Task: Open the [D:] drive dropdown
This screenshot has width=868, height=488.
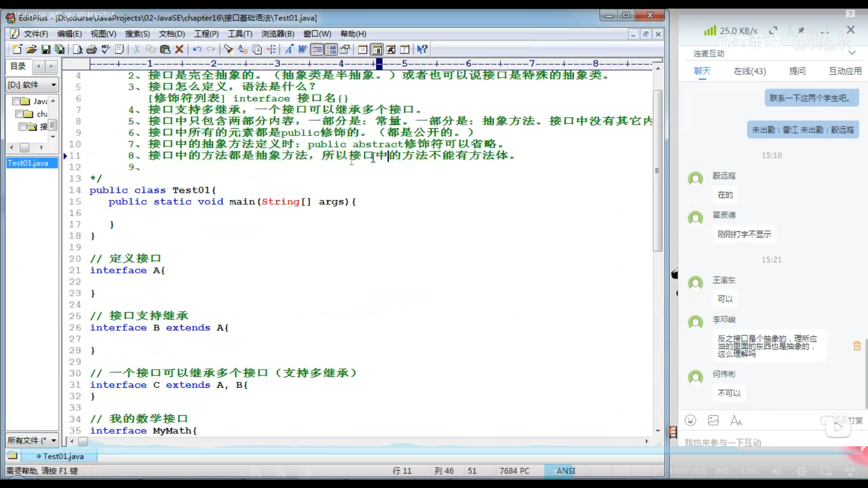Action: click(x=53, y=85)
